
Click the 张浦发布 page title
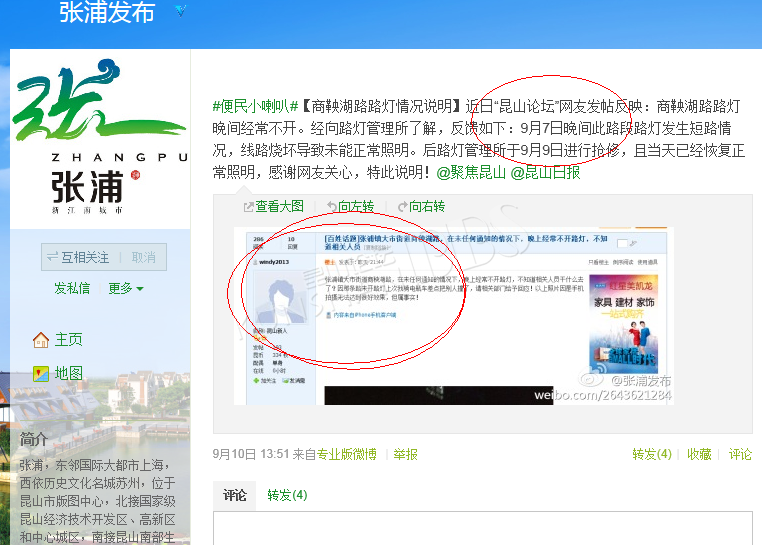point(107,12)
